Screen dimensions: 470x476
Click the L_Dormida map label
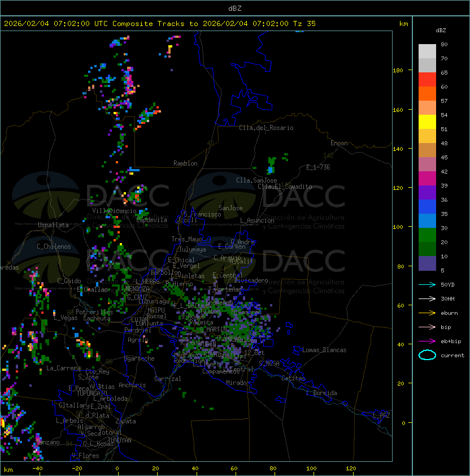pos(321,393)
